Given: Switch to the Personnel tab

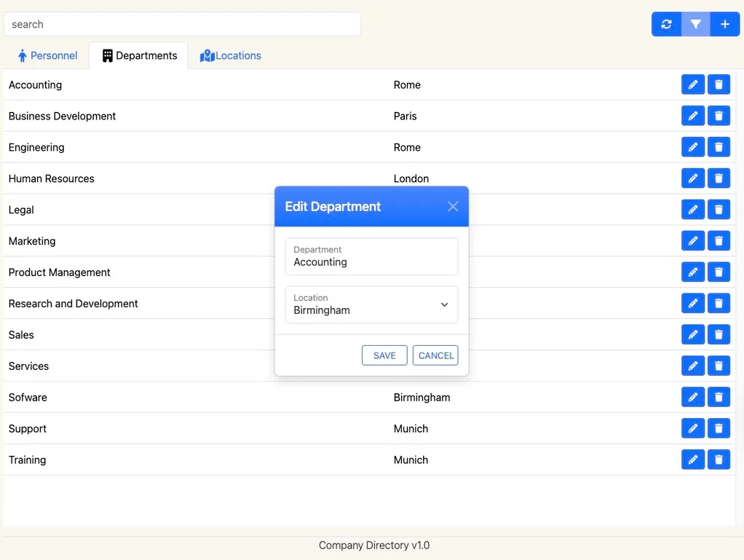Looking at the screenshot, I should [48, 56].
